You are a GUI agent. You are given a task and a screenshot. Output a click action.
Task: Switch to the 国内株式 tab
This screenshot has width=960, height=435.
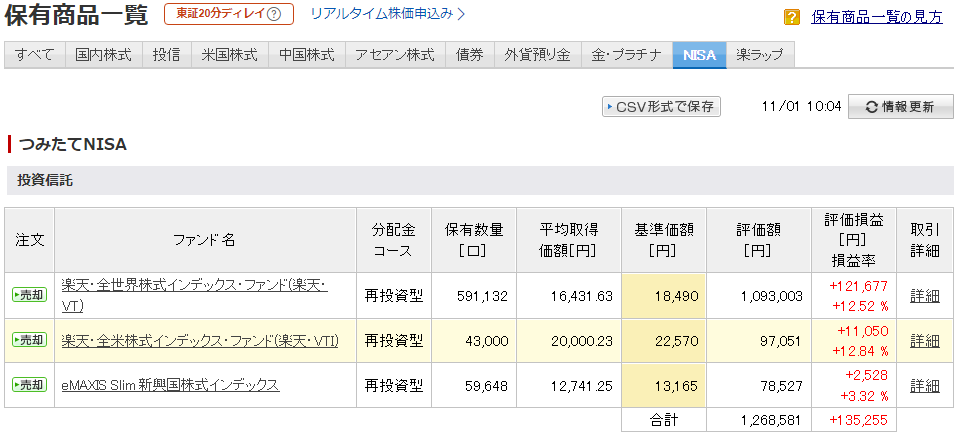(x=104, y=55)
